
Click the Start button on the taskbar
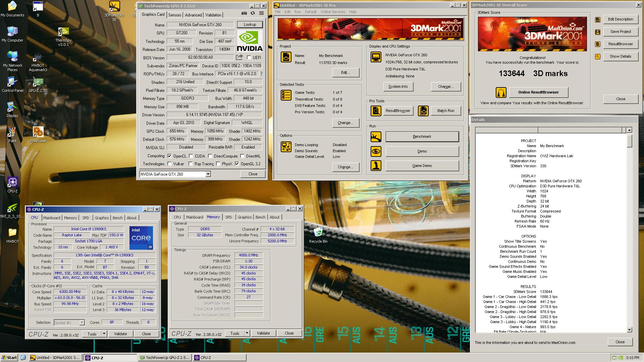[x=9, y=358]
